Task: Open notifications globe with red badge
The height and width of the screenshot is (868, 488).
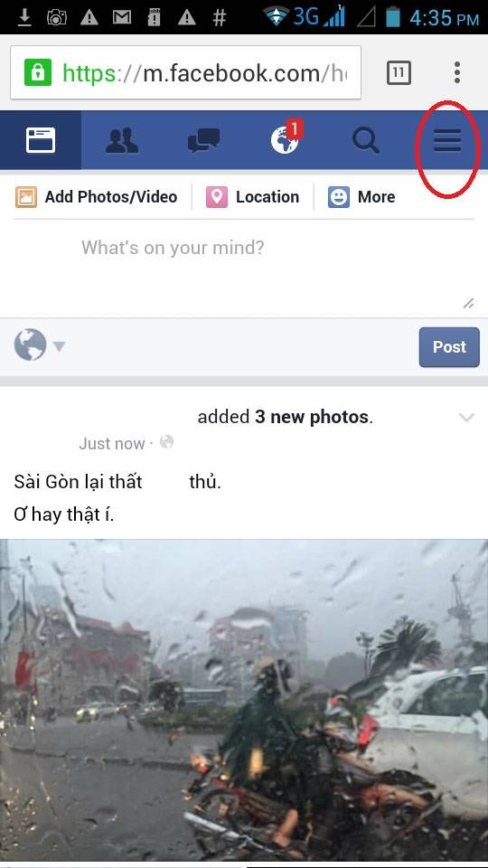Action: 286,137
